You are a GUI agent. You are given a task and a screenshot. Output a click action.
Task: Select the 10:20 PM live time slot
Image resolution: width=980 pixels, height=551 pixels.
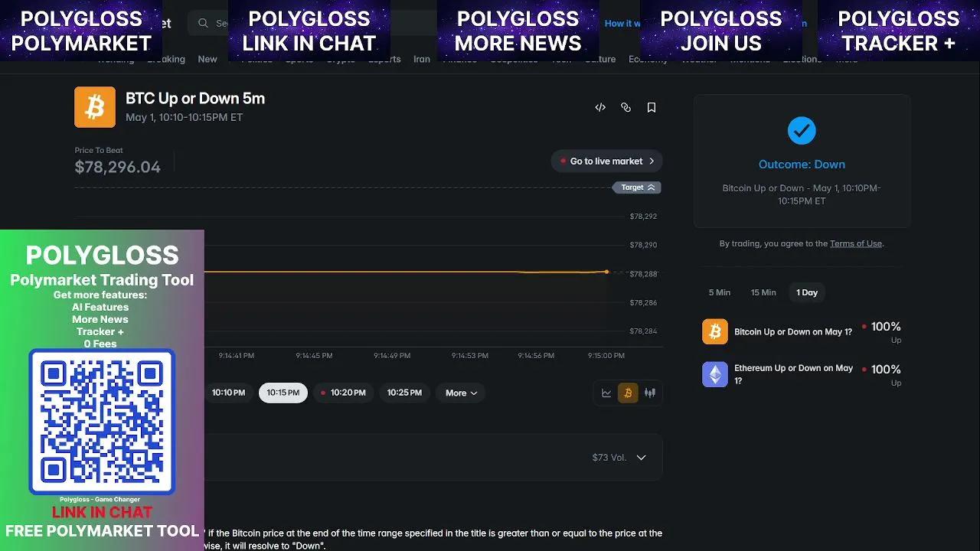(x=343, y=393)
